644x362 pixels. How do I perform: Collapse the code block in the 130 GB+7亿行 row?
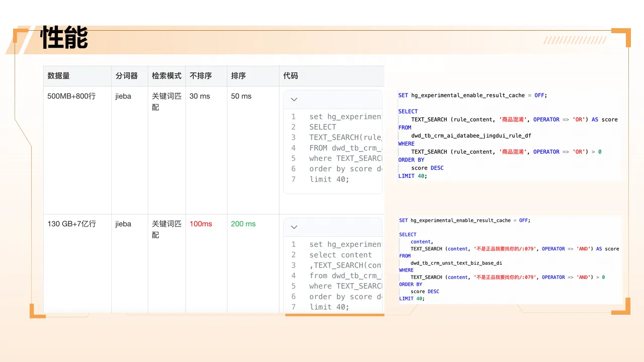[294, 227]
